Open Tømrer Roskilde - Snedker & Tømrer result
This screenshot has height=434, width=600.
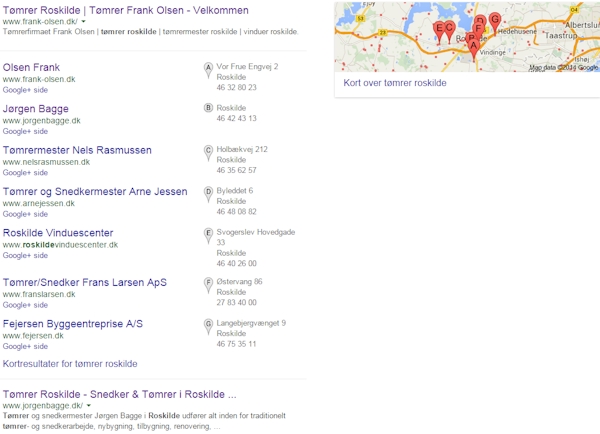point(119,394)
